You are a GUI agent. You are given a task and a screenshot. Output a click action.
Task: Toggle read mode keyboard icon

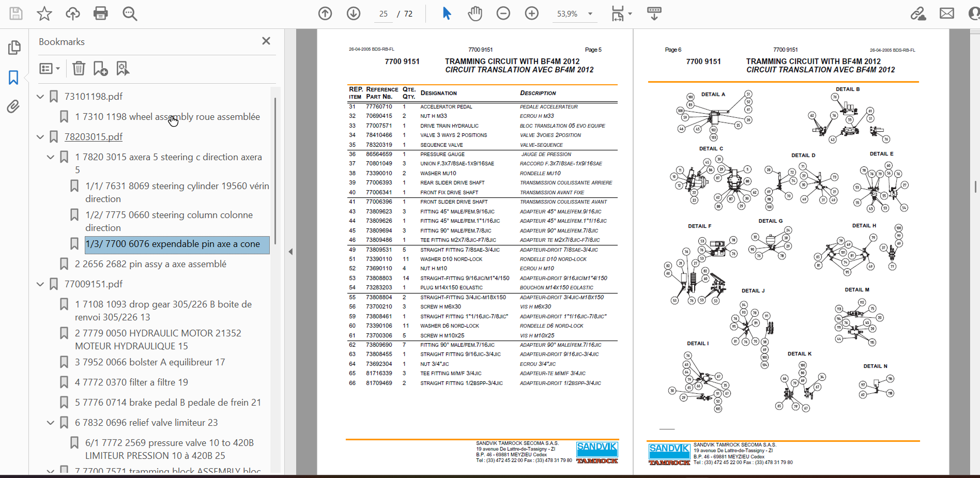[x=654, y=13]
